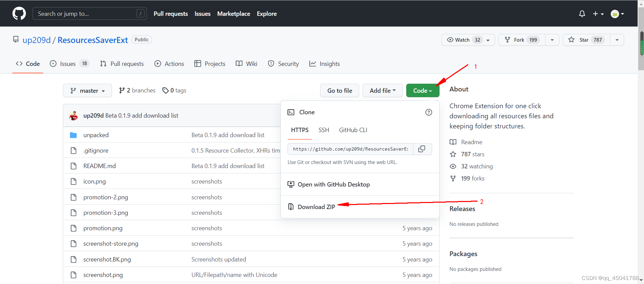Toggle the green Code dropdown button
The height and width of the screenshot is (284, 644).
pyautogui.click(x=423, y=90)
